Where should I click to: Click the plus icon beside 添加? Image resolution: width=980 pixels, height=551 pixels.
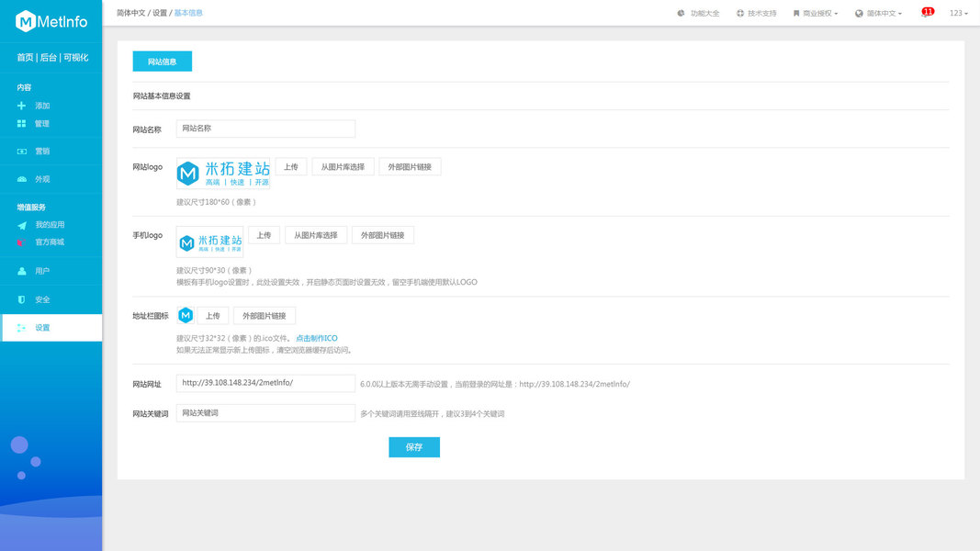22,106
